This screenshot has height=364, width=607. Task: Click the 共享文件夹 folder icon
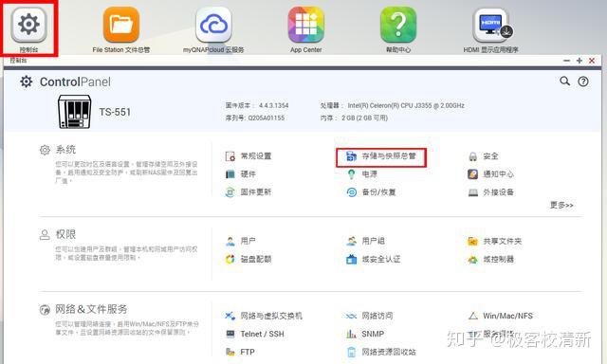(472, 242)
